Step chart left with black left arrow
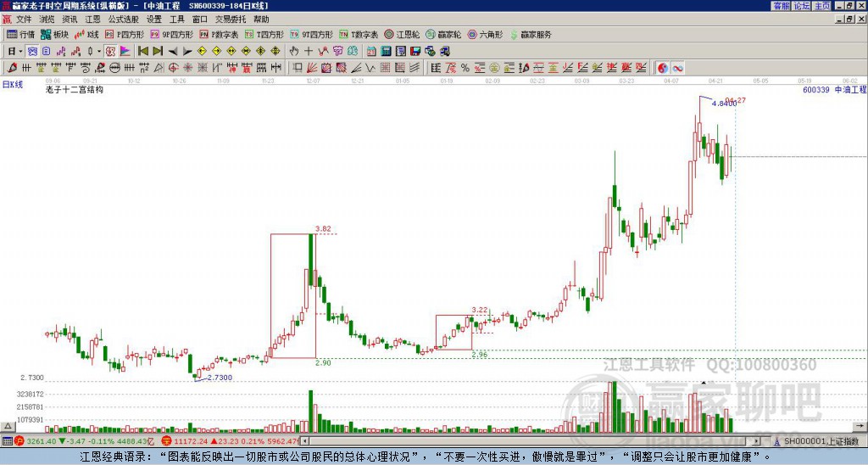The image size is (868, 465). click(173, 52)
